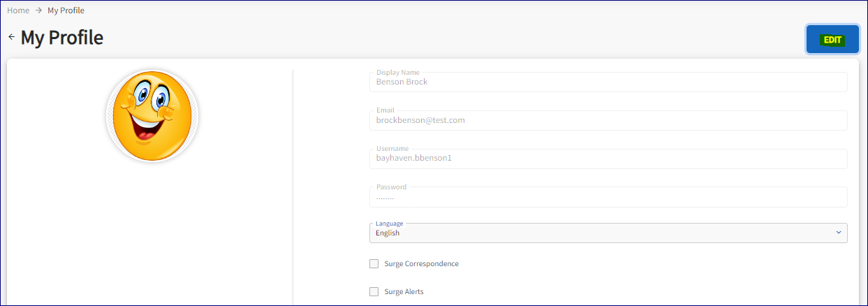
Task: Click the Display Name field label
Action: (x=397, y=72)
